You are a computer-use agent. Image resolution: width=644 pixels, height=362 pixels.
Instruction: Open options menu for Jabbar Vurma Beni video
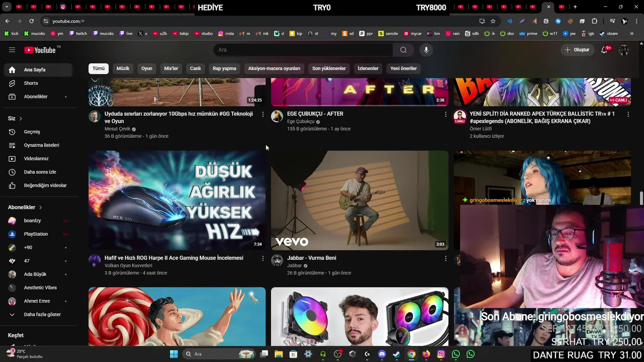[445, 258]
